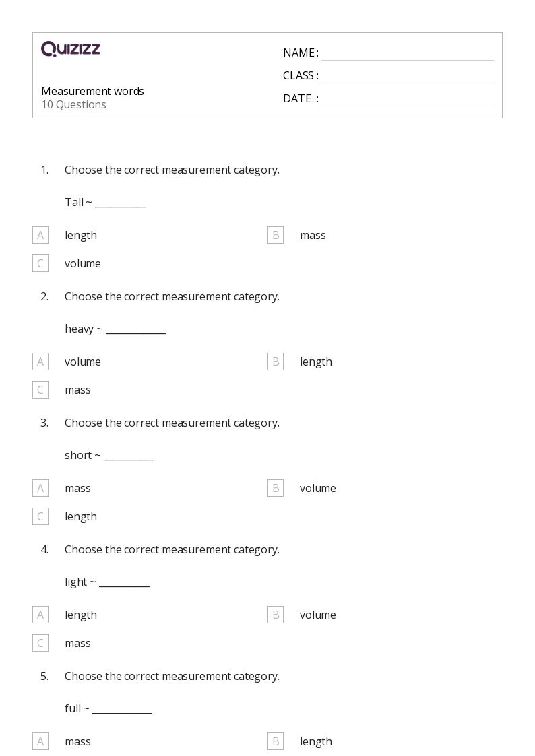Click the Quizizz logo

pyautogui.click(x=71, y=48)
